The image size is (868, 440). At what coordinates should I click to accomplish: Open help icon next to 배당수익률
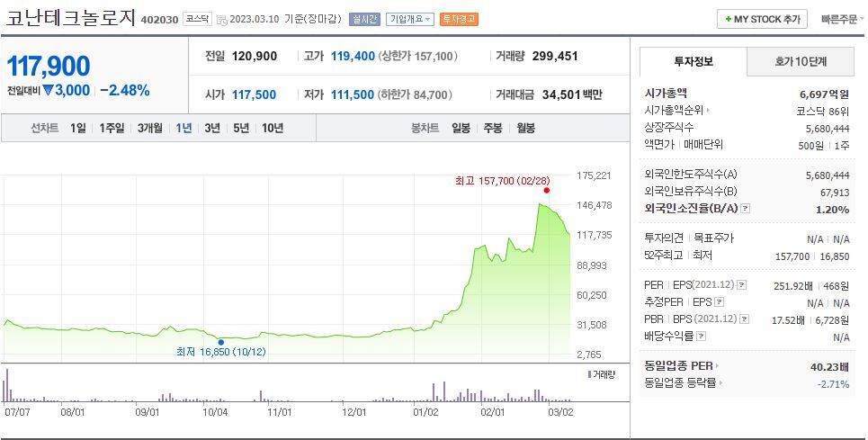coord(701,336)
